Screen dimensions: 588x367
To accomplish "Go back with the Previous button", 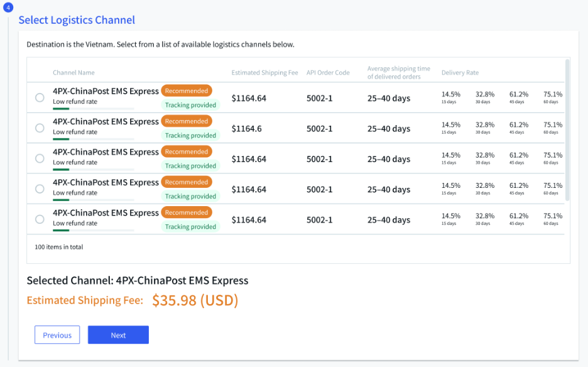I will tap(57, 335).
